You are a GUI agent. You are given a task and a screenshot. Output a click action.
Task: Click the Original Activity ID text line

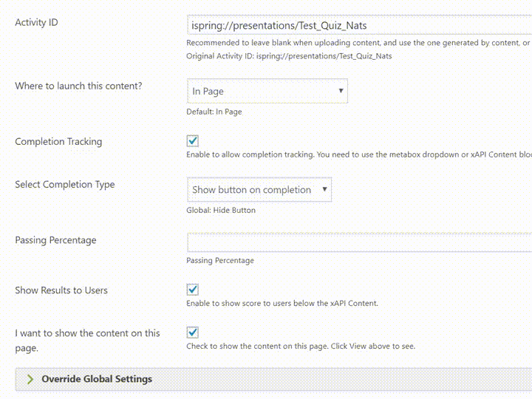click(x=289, y=56)
